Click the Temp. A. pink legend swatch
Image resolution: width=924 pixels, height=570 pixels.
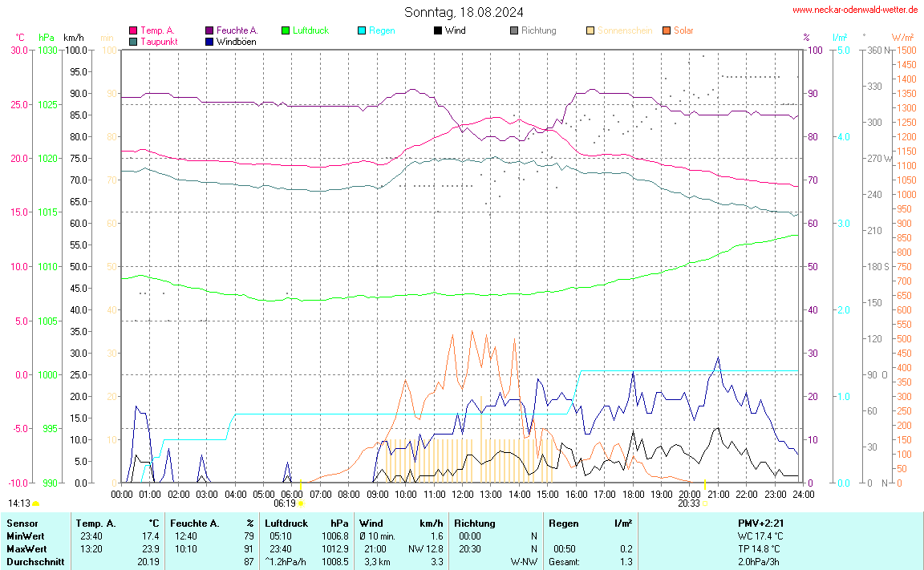[x=133, y=30]
